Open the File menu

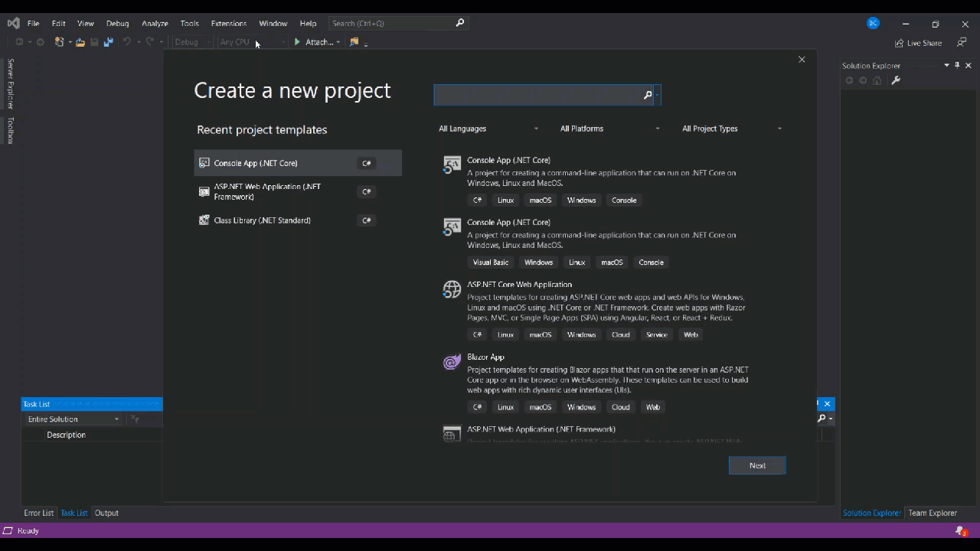33,24
